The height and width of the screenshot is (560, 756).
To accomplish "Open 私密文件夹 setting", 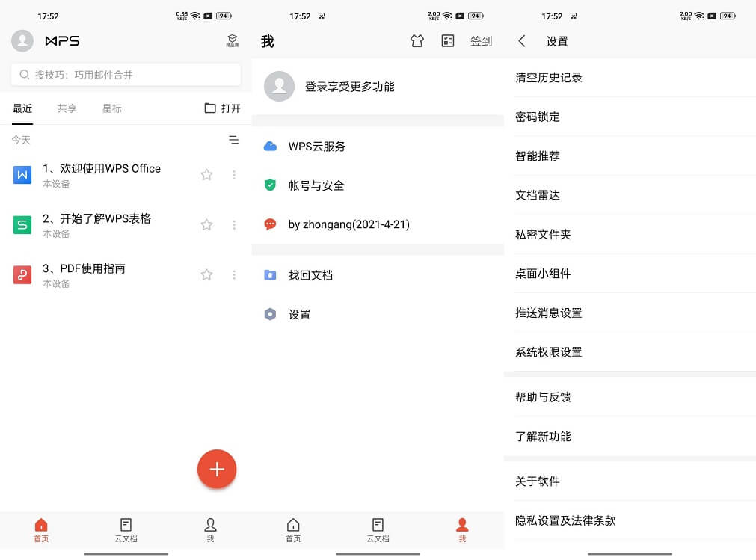I will pos(630,234).
